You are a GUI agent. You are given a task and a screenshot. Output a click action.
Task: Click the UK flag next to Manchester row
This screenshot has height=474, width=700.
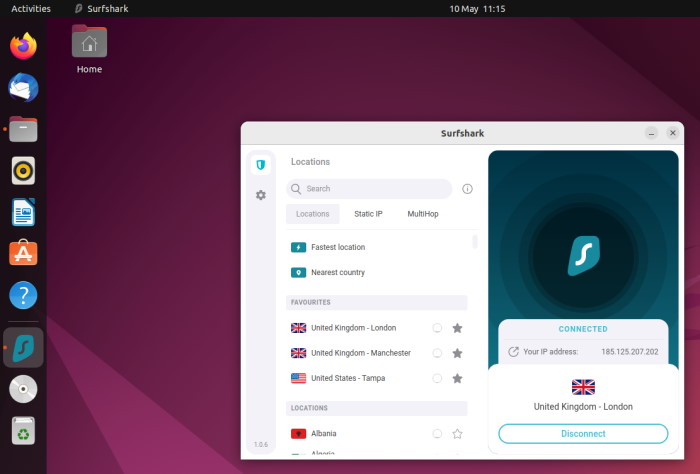pyautogui.click(x=298, y=353)
